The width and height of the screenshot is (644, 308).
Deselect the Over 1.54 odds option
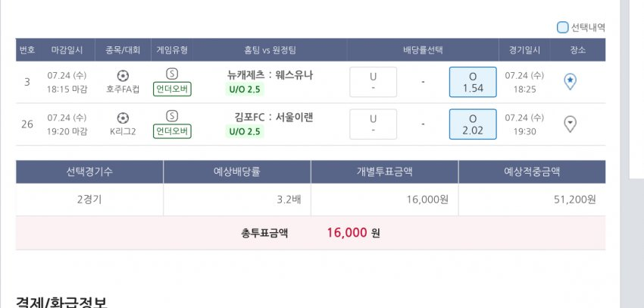click(x=473, y=82)
